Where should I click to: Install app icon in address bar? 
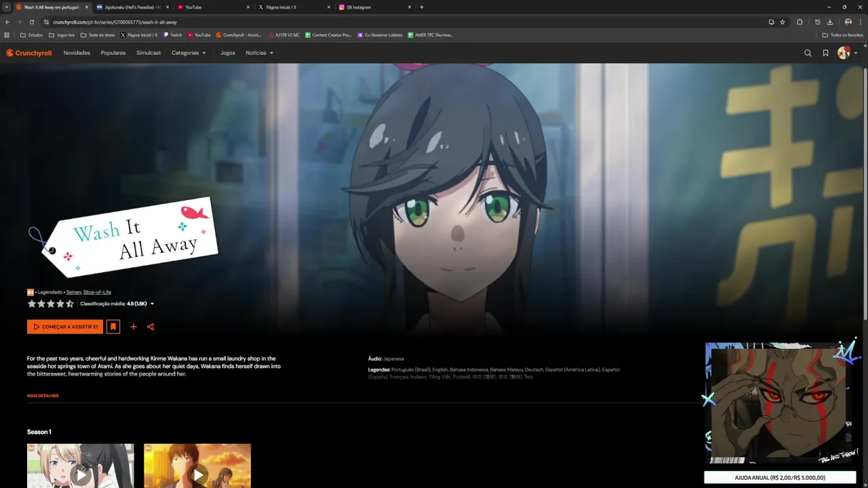[x=771, y=22]
